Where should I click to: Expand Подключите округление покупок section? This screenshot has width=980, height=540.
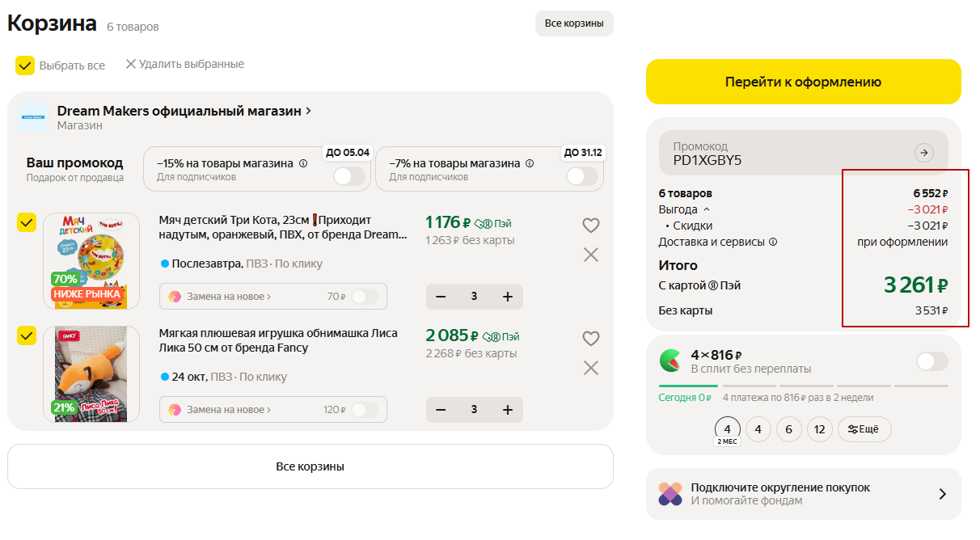coord(942,494)
